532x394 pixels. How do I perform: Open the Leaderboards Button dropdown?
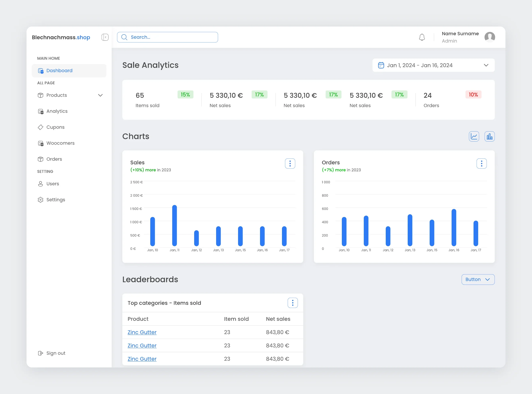(478, 280)
